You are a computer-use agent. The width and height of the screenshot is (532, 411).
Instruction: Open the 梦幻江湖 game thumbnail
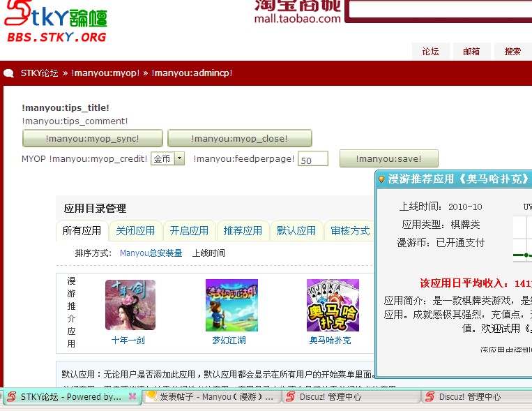point(231,305)
